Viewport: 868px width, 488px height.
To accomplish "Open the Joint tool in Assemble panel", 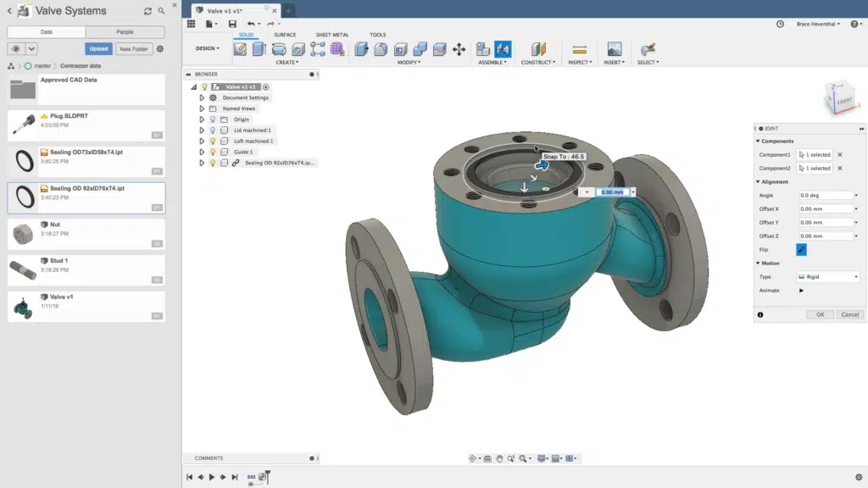I will point(504,51).
